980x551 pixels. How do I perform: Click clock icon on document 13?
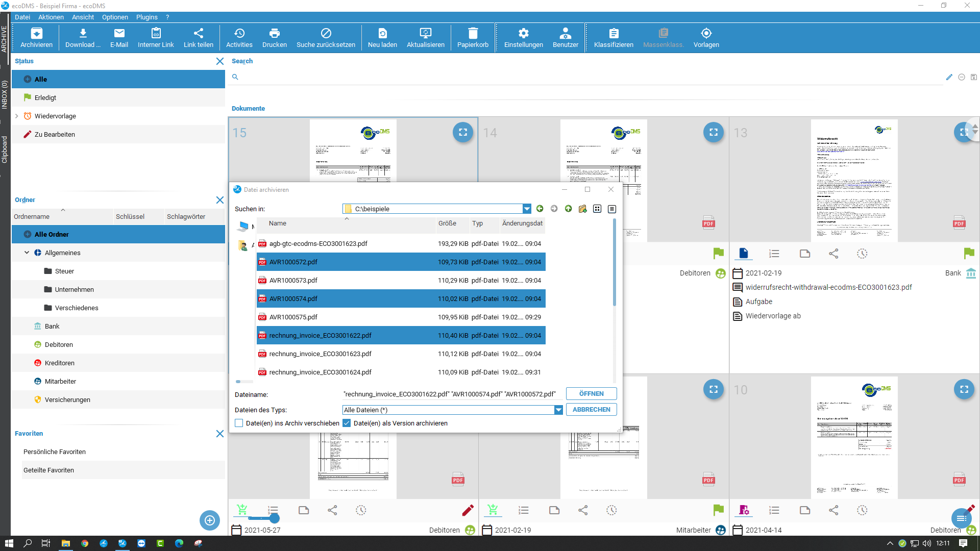click(x=862, y=254)
